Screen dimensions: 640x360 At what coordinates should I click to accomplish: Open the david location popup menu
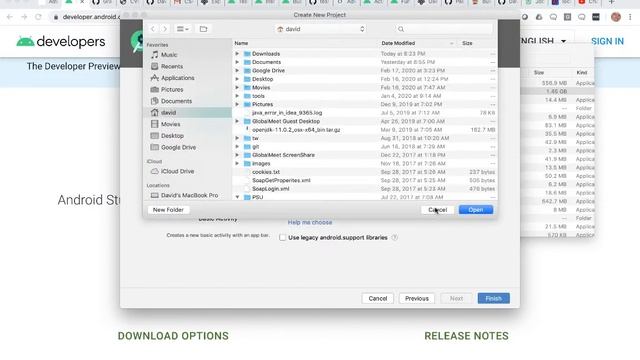tap(320, 29)
